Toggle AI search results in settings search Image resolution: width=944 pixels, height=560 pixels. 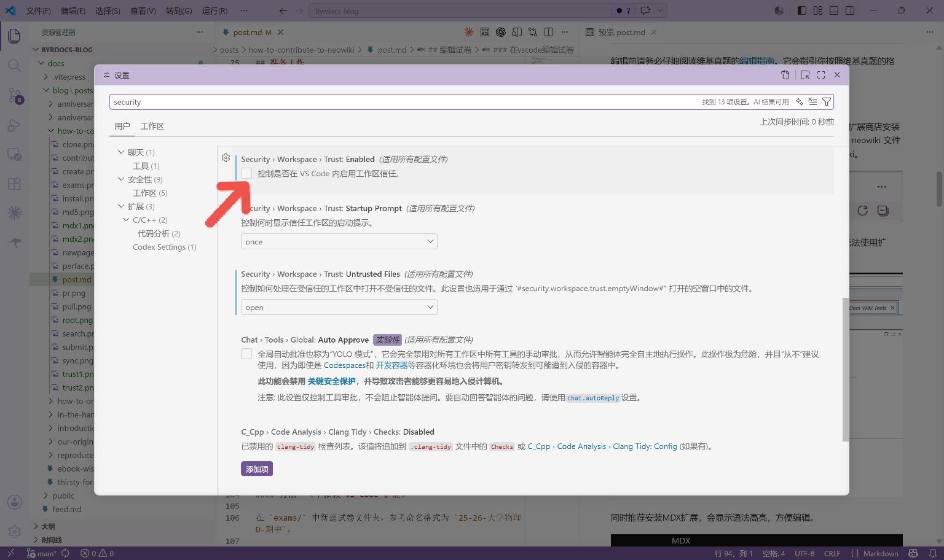click(799, 102)
